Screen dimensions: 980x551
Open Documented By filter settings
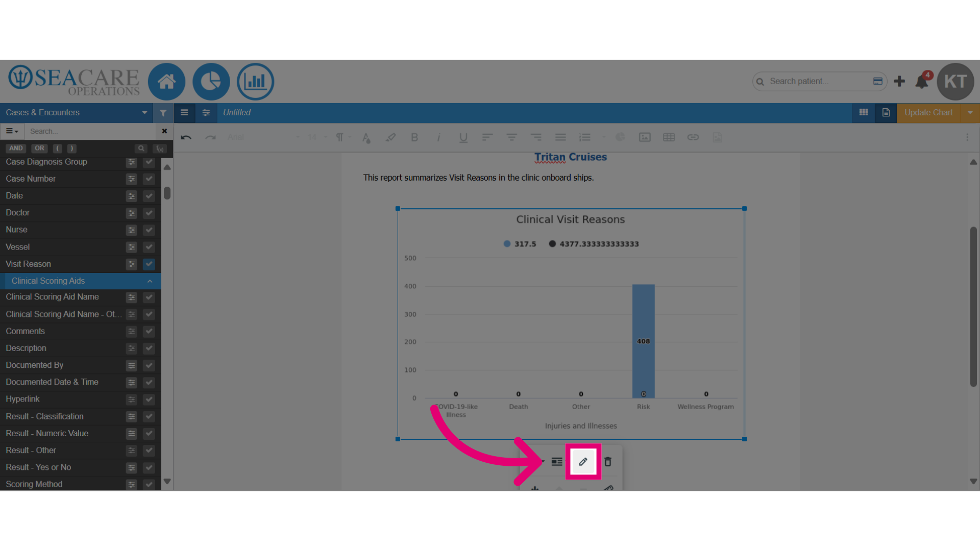tap(132, 365)
